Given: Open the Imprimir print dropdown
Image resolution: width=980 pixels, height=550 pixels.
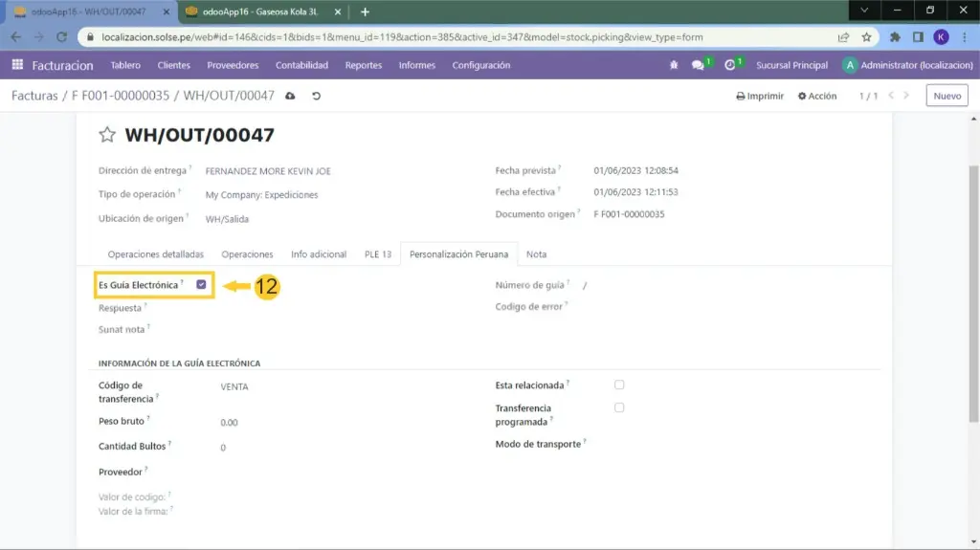Looking at the screenshot, I should 760,97.
